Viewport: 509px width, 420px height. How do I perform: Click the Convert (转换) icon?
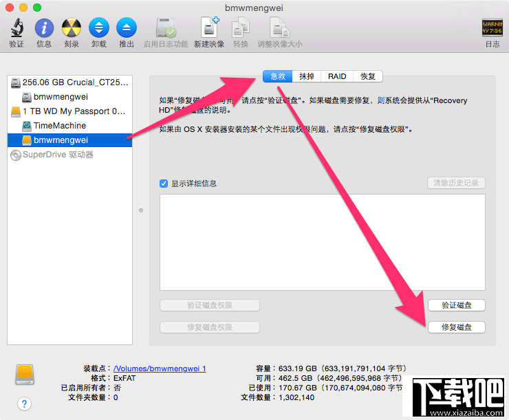point(241,27)
